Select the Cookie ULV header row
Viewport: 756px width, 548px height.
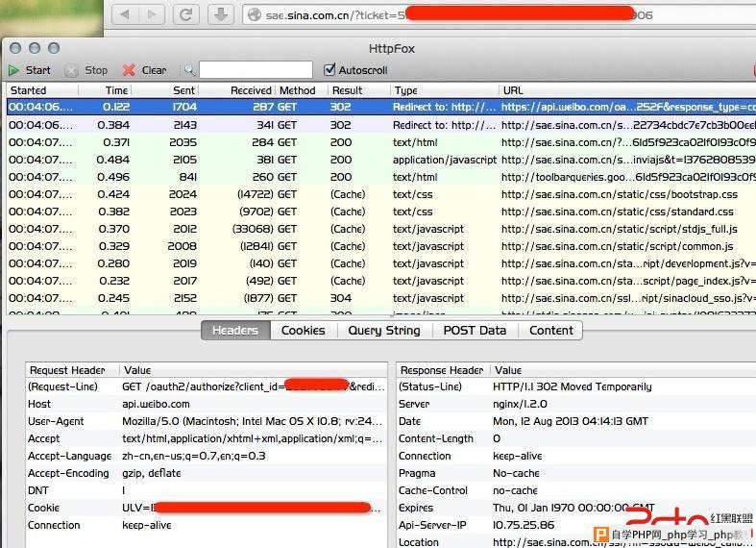[x=207, y=508]
